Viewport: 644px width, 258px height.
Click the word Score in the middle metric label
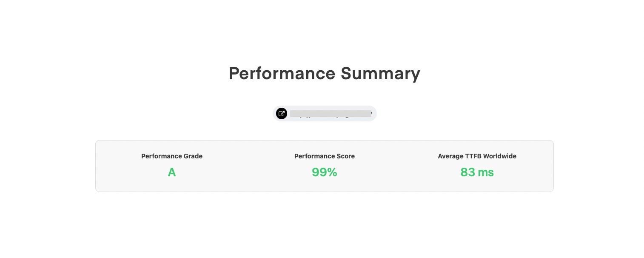pyautogui.click(x=345, y=156)
